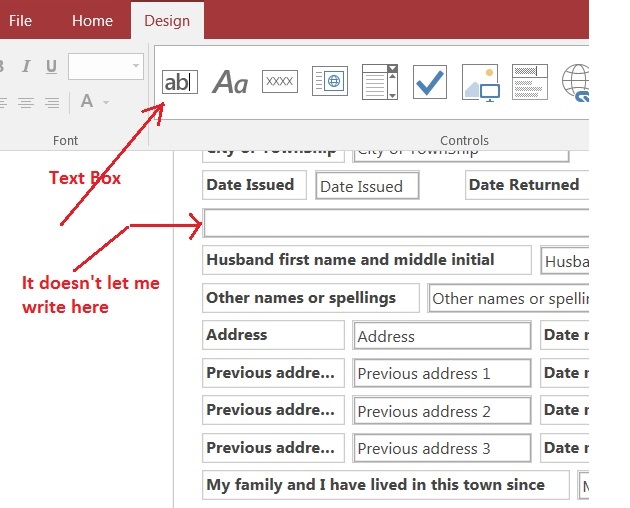The width and height of the screenshot is (630, 508).
Task: Select the Other names or spellings label
Action: coord(311,298)
